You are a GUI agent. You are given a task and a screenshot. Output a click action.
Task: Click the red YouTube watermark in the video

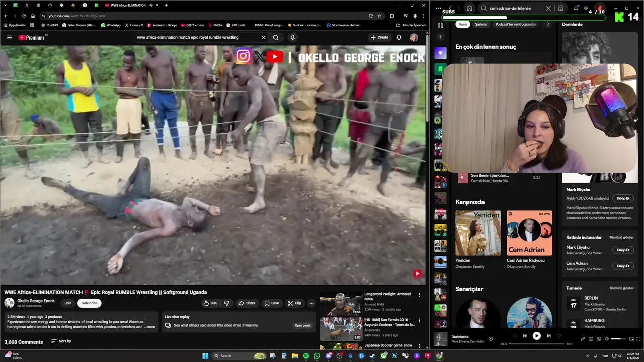click(417, 274)
